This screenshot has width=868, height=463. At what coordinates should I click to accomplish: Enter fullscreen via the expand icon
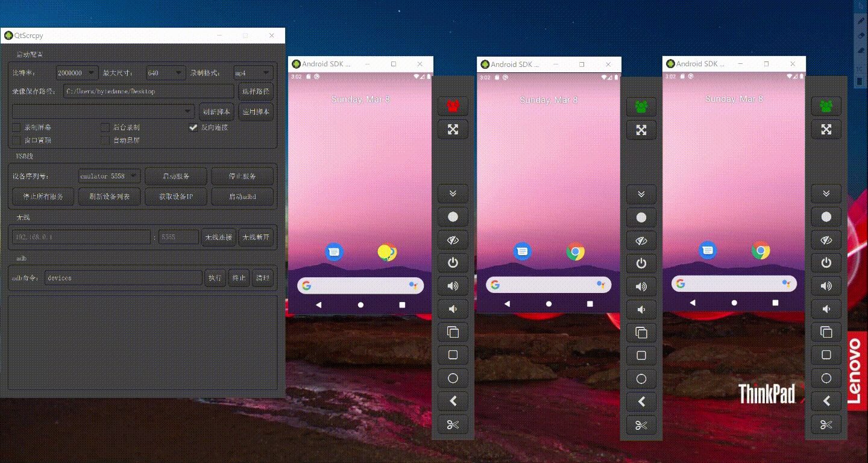coord(453,129)
